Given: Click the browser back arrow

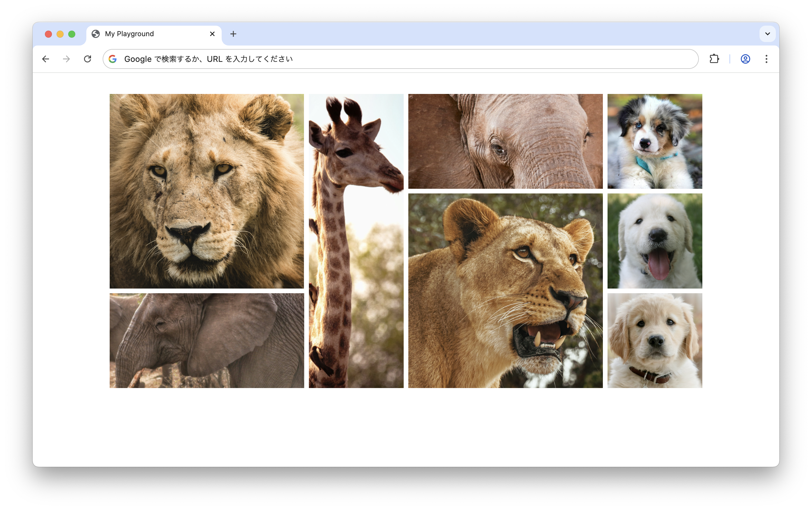Looking at the screenshot, I should click(x=45, y=59).
